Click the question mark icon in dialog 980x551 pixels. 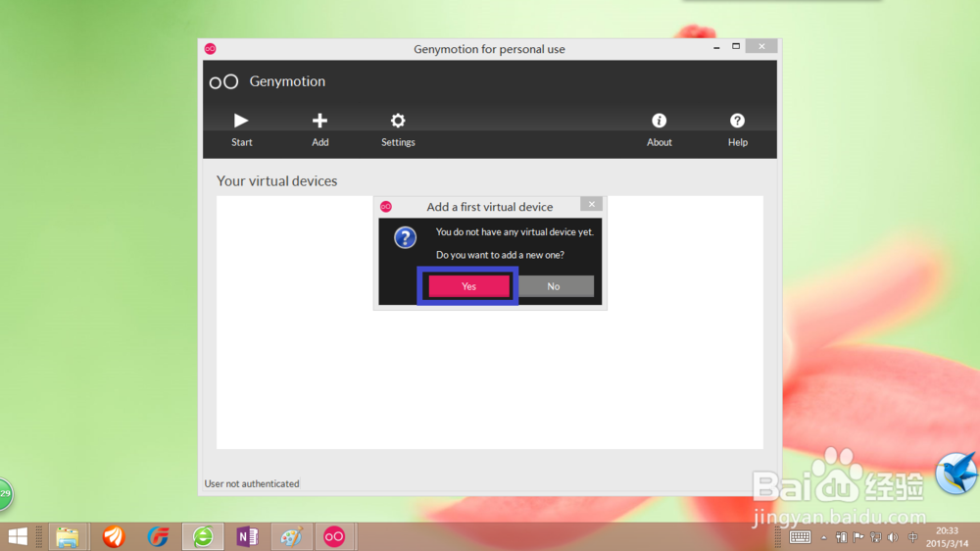point(405,237)
